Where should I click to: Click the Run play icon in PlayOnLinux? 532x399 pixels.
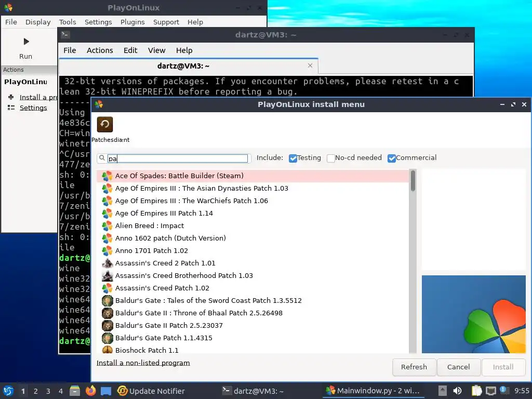click(x=26, y=42)
